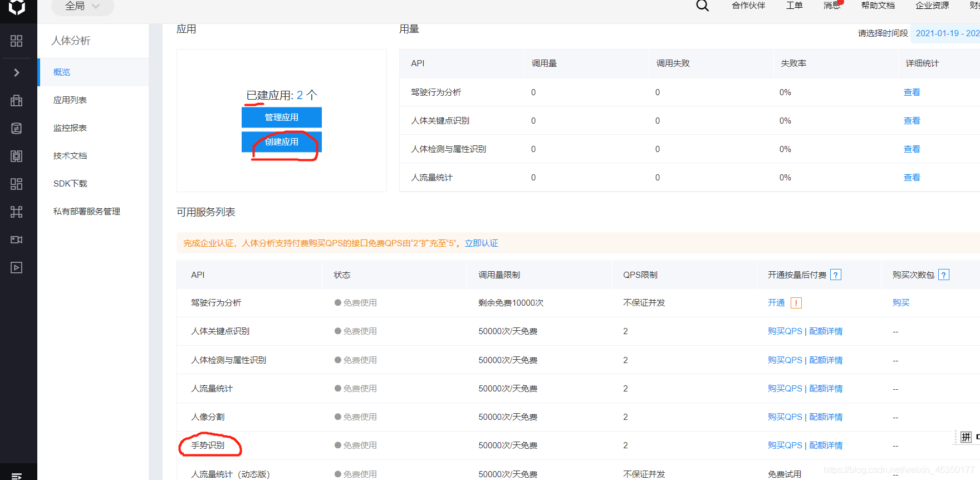Click 开通 for 驾驶行为分析
Image resolution: width=980 pixels, height=480 pixels.
[x=776, y=303]
